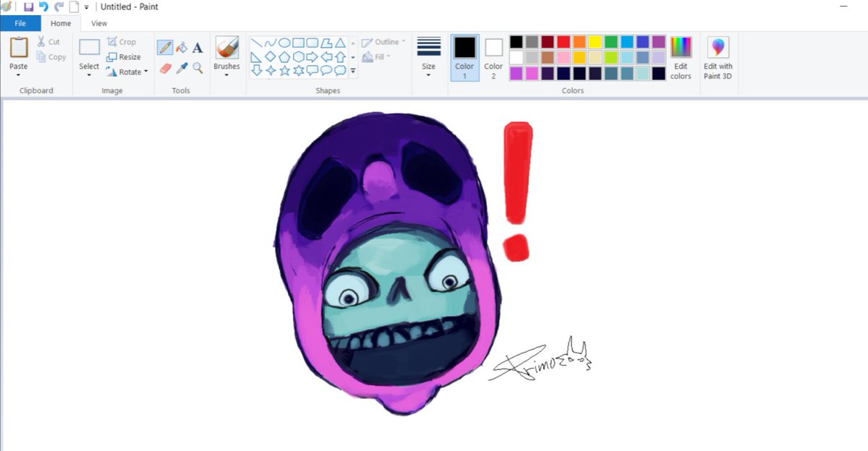Pick the red color swatch
Screen dimensions: 868x451
click(563, 42)
